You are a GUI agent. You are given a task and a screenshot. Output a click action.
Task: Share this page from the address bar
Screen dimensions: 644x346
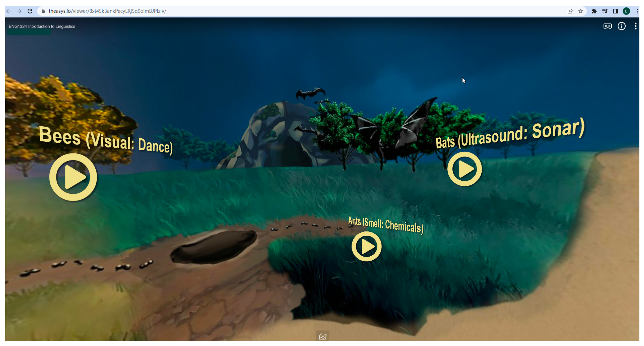tap(570, 11)
